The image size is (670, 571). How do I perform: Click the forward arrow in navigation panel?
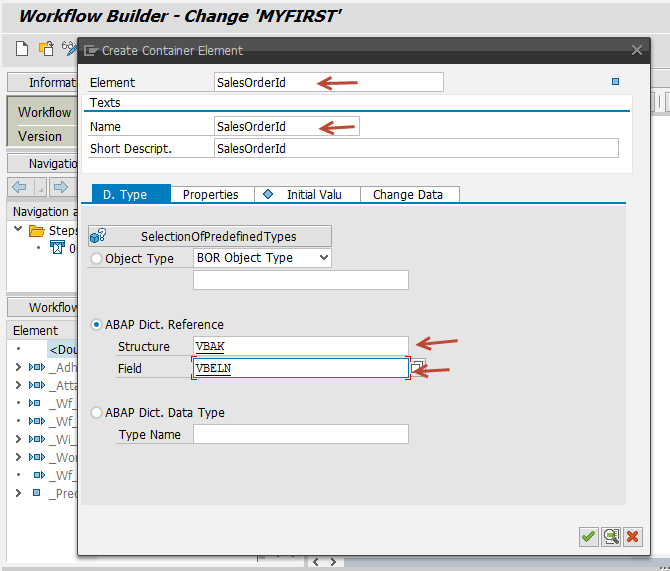point(60,187)
